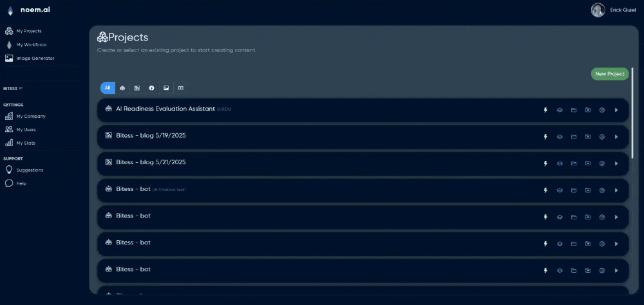Open gear settings for Bitess - blog 5/19/2025

[x=602, y=136]
